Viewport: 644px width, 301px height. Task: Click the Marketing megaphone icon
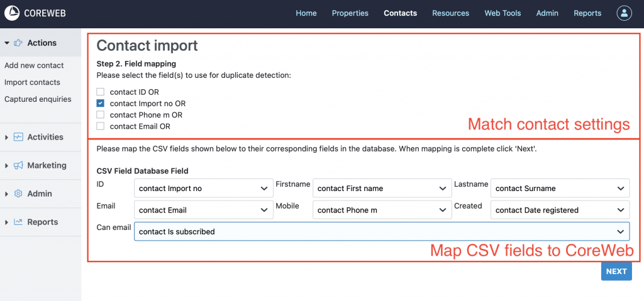click(18, 165)
